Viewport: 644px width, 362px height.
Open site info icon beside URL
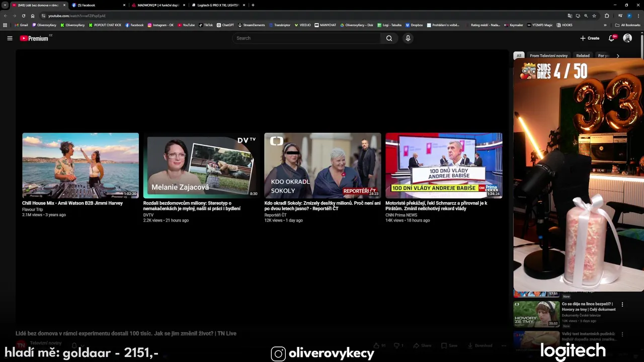[x=43, y=16]
